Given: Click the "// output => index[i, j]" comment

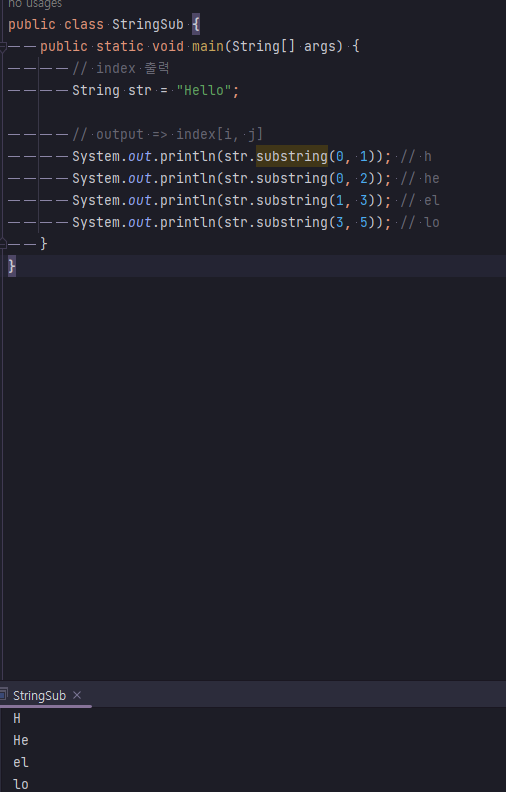Looking at the screenshot, I should tap(168, 134).
